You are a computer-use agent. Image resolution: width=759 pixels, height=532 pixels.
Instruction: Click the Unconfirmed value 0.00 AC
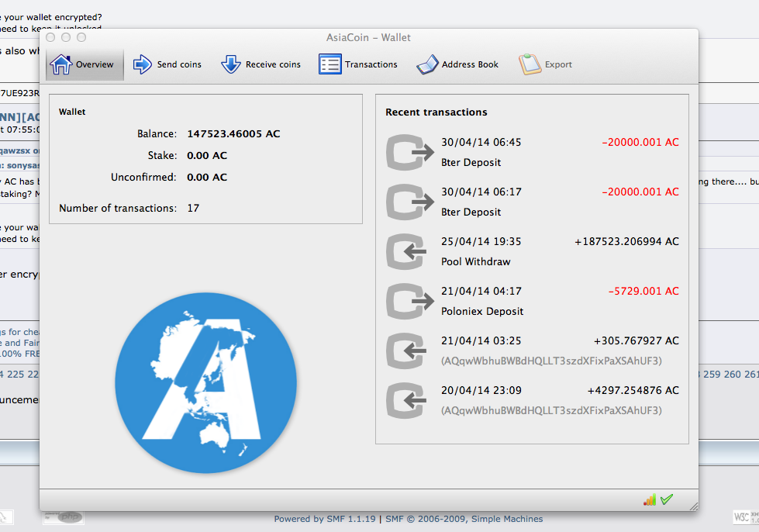click(207, 177)
